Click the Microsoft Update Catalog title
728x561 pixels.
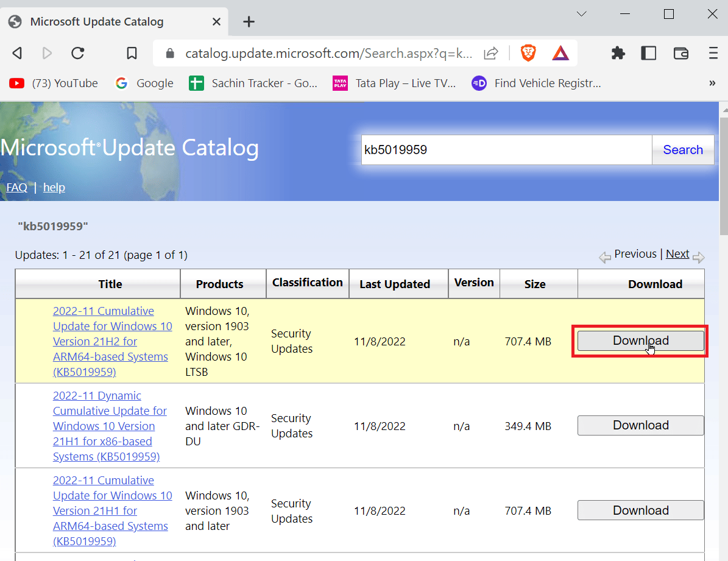pos(130,147)
